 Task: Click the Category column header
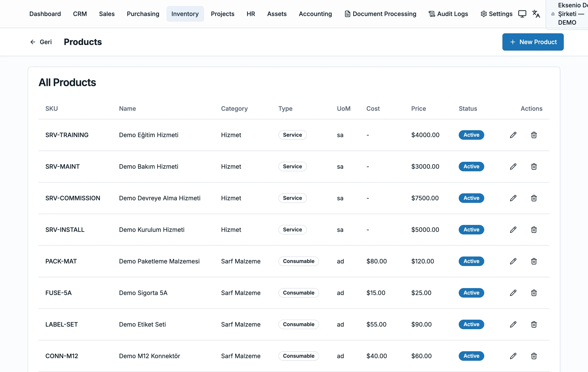click(x=234, y=108)
